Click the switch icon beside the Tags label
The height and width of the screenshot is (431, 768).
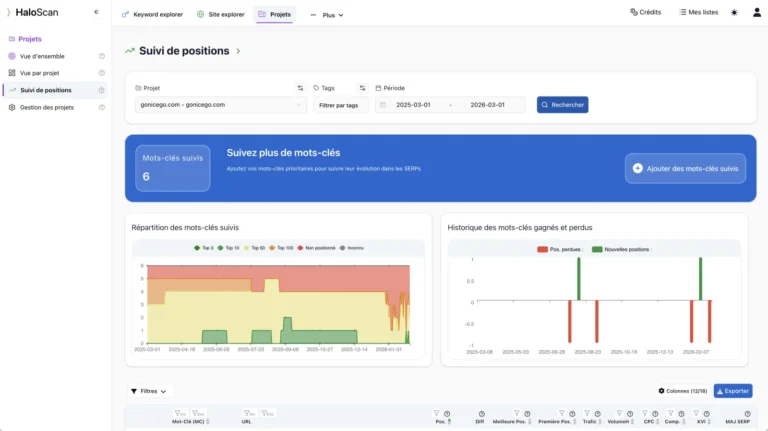[362, 88]
